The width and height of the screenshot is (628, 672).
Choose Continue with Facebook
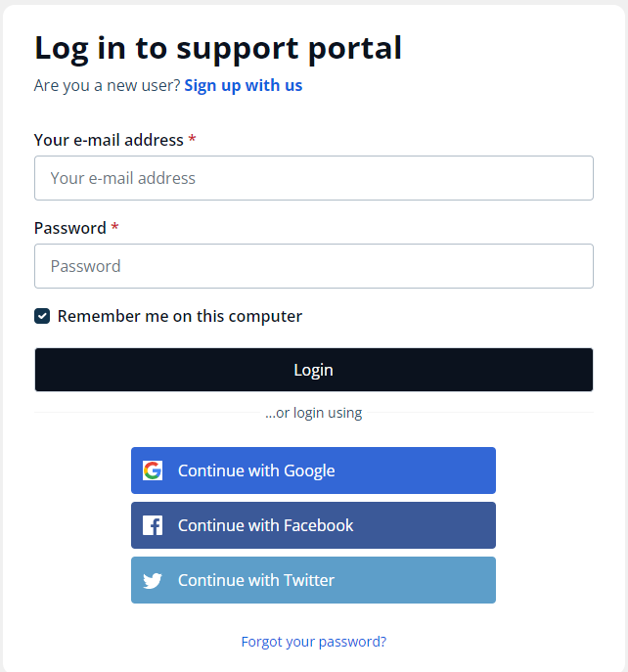click(x=313, y=525)
